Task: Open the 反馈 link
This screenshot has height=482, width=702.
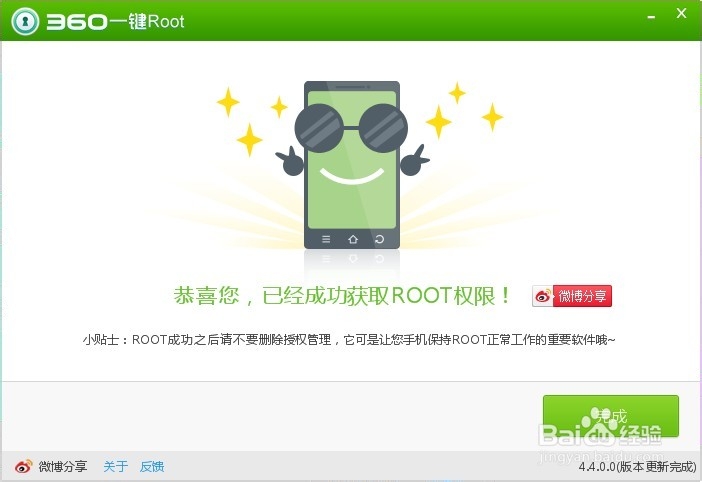Action: pos(152,467)
